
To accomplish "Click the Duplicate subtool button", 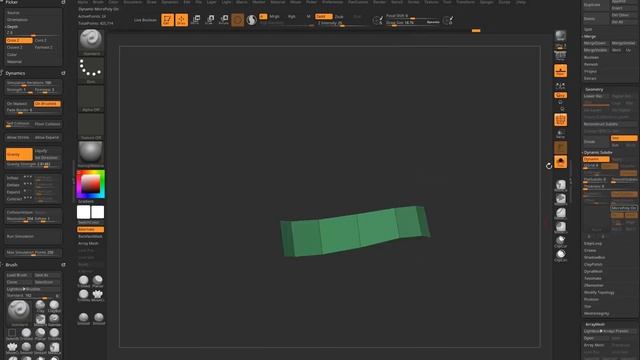I will click(x=595, y=5).
